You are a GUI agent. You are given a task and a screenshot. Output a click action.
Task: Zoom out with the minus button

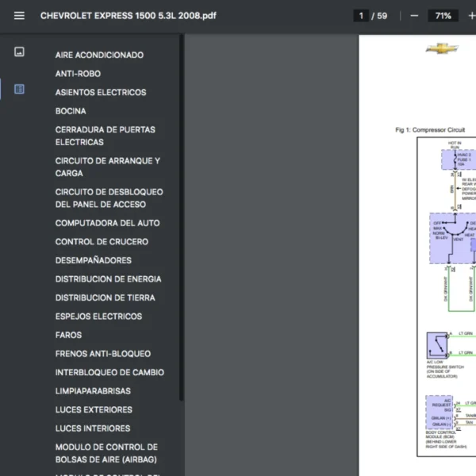[414, 16]
